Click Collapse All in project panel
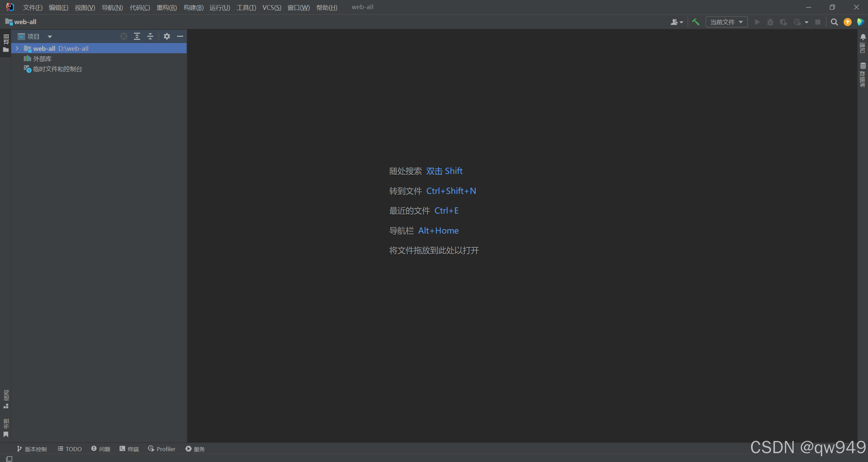 [150, 36]
